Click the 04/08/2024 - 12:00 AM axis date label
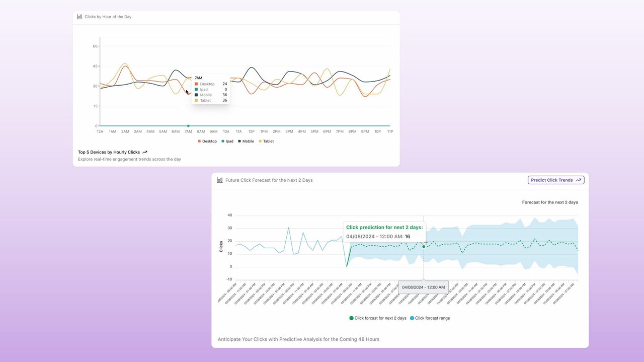The height and width of the screenshot is (362, 644). click(x=423, y=287)
